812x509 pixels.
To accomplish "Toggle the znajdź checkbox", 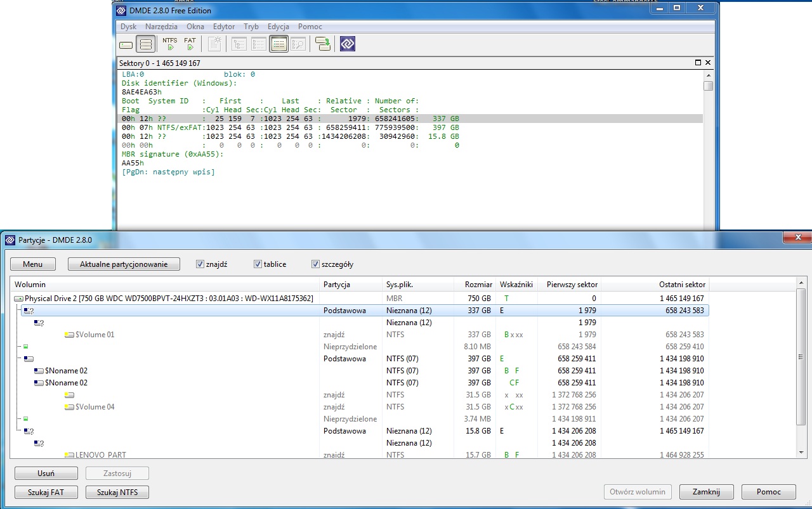I will point(200,264).
